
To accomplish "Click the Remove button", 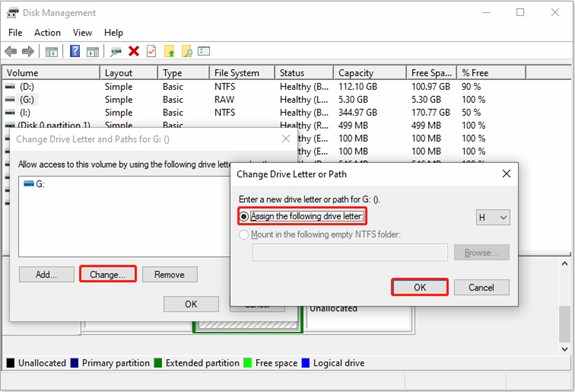I will [x=170, y=274].
